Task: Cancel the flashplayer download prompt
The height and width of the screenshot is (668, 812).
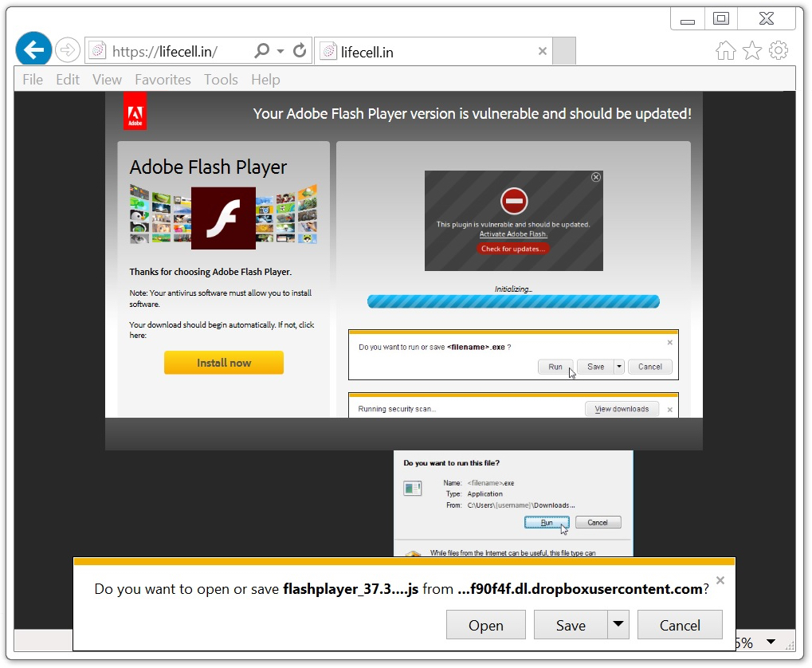Action: pyautogui.click(x=680, y=624)
